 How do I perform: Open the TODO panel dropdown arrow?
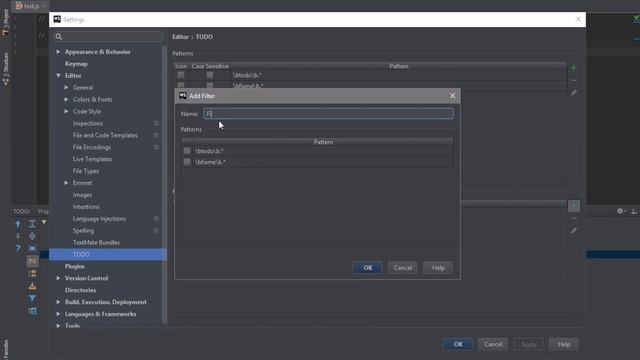tap(44, 222)
